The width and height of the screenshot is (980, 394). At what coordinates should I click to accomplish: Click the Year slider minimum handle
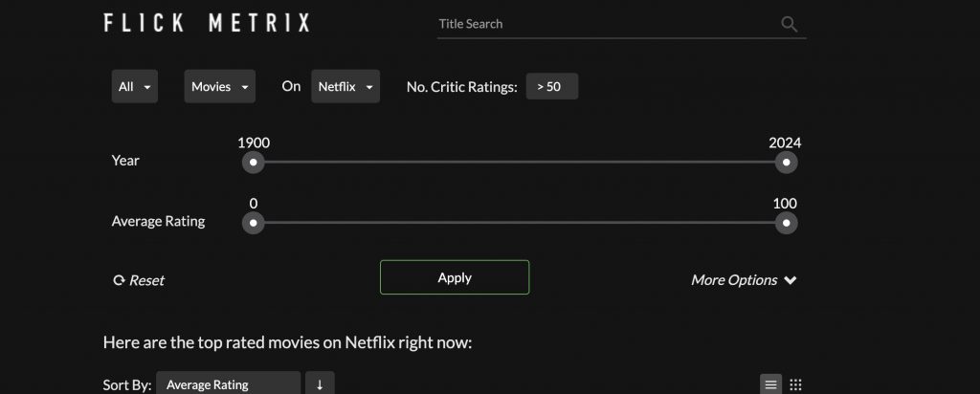click(x=253, y=163)
